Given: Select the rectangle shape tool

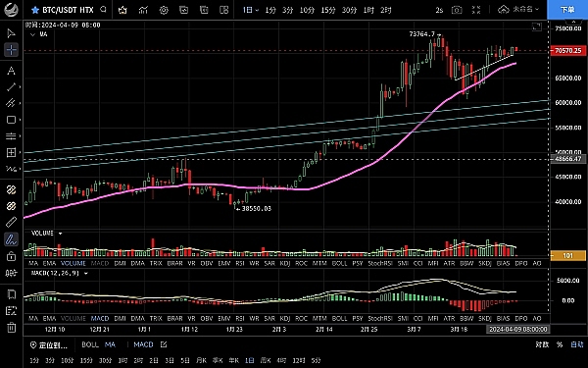Looking at the screenshot, I should point(11,120).
